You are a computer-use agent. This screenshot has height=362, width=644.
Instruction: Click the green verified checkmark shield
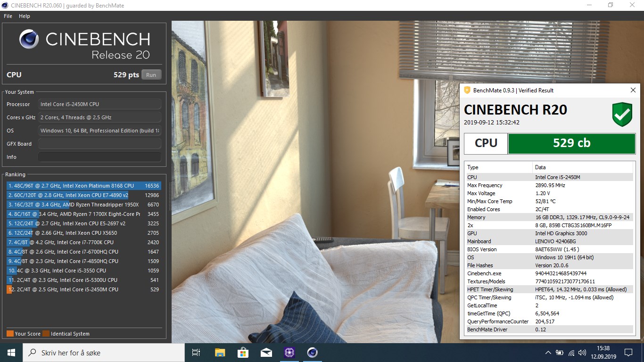(x=622, y=115)
